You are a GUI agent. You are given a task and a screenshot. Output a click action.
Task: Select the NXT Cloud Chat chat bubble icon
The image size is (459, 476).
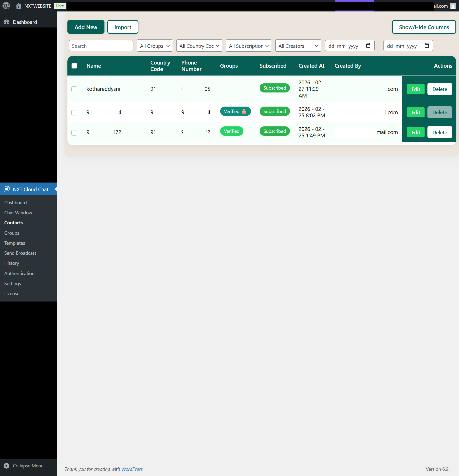6,189
